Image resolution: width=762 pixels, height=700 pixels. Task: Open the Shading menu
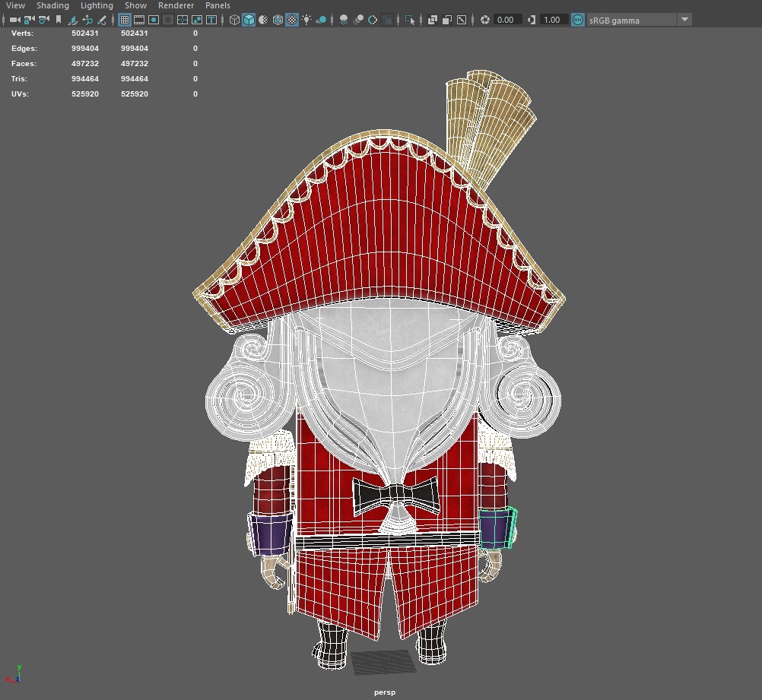52,5
